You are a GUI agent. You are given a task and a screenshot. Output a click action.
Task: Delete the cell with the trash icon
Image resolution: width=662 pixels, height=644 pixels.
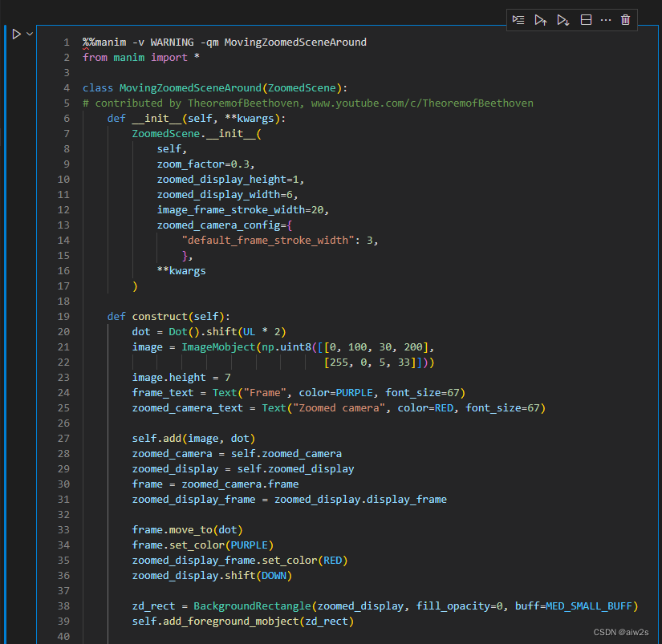tap(626, 20)
